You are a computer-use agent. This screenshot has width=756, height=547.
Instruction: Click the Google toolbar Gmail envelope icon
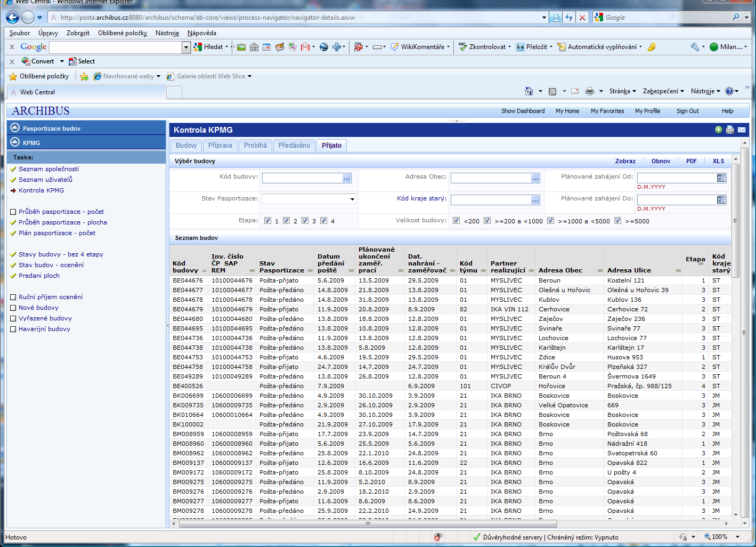tap(305, 47)
